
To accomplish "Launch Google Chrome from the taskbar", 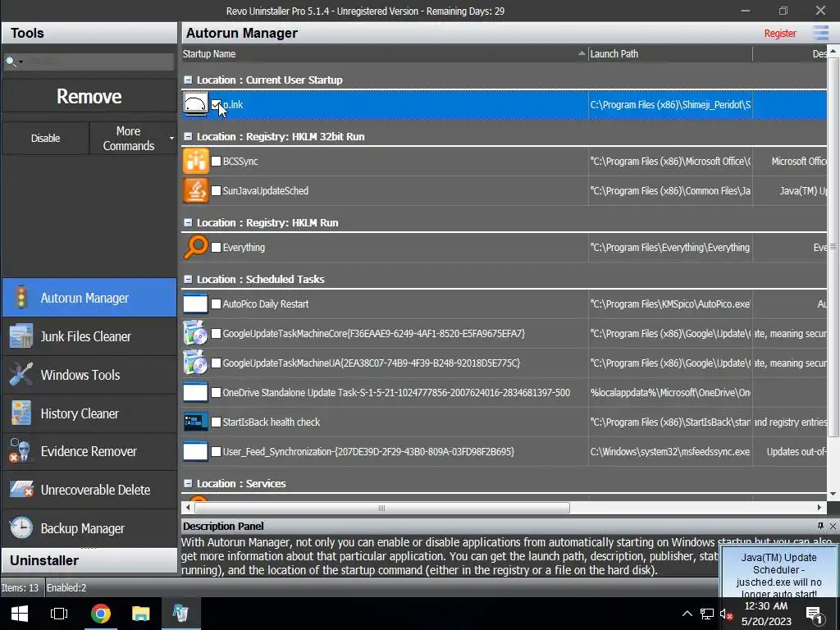I will tap(100, 614).
